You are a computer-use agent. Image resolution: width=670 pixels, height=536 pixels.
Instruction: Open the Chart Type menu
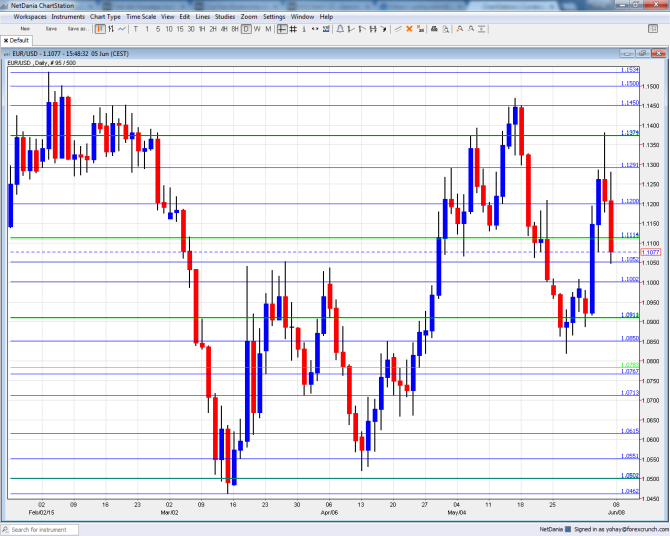pyautogui.click(x=105, y=17)
